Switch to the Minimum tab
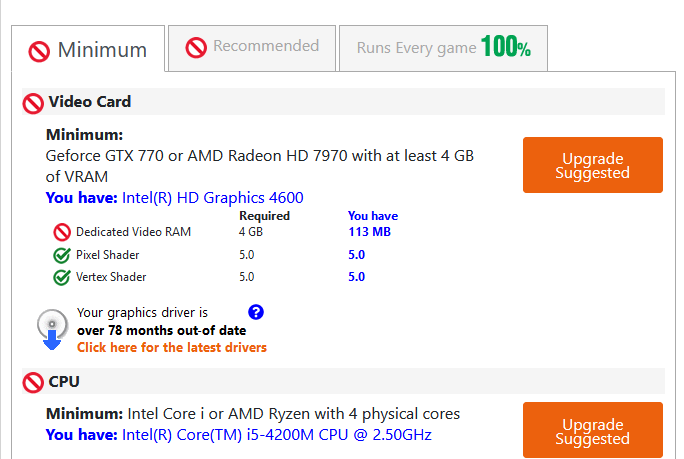 [x=88, y=49]
